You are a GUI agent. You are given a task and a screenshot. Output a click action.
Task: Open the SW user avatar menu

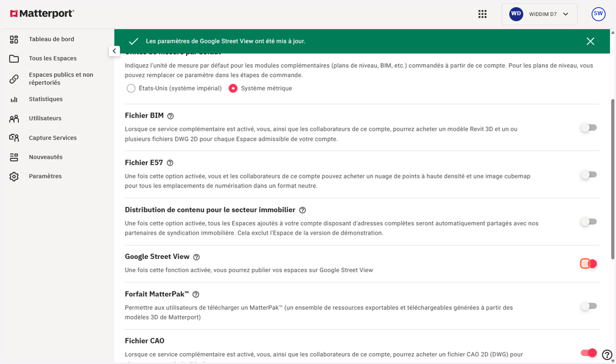click(598, 14)
